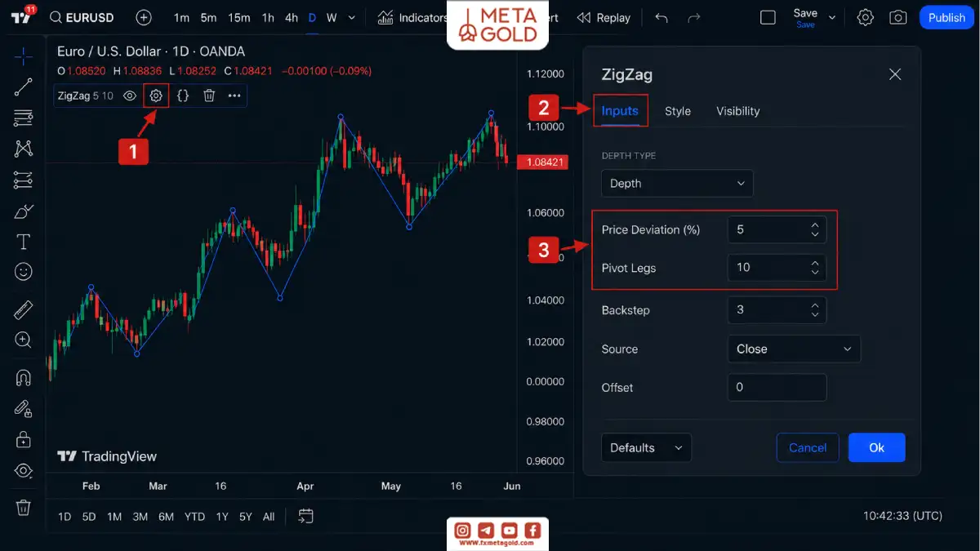Confirm settings with the Ok button
980x551 pixels.
[876, 447]
